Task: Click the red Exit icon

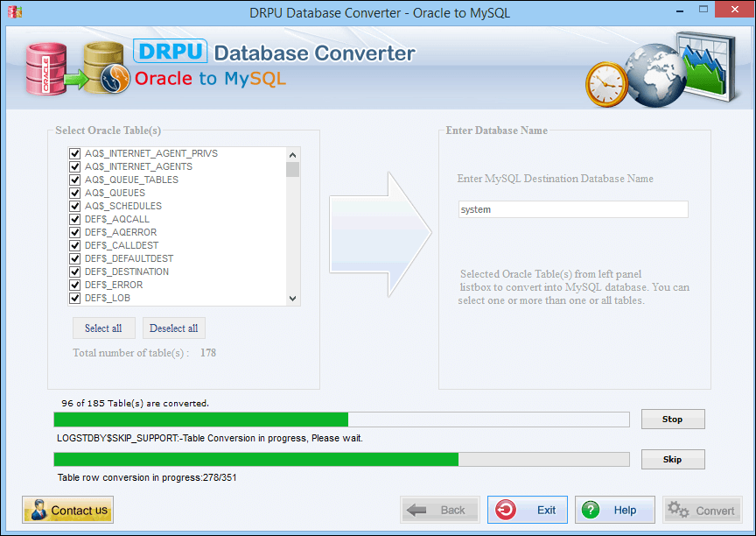Action: point(505,510)
